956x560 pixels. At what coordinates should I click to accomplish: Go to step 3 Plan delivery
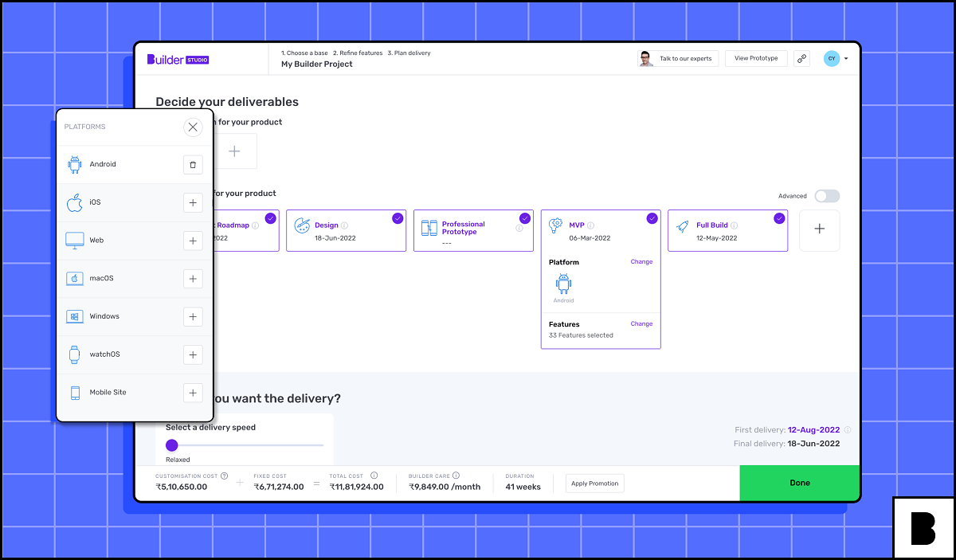click(x=409, y=53)
